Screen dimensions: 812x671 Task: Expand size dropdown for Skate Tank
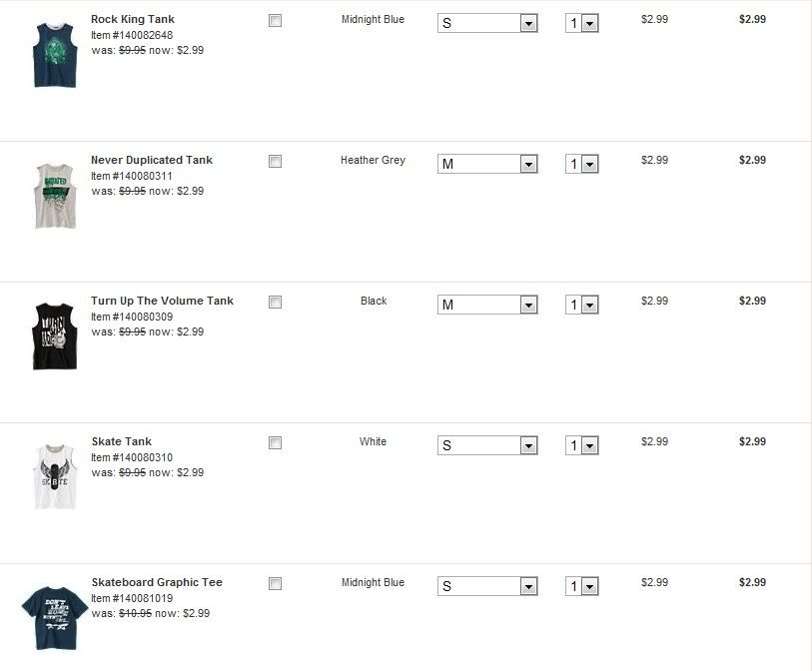pos(487,445)
